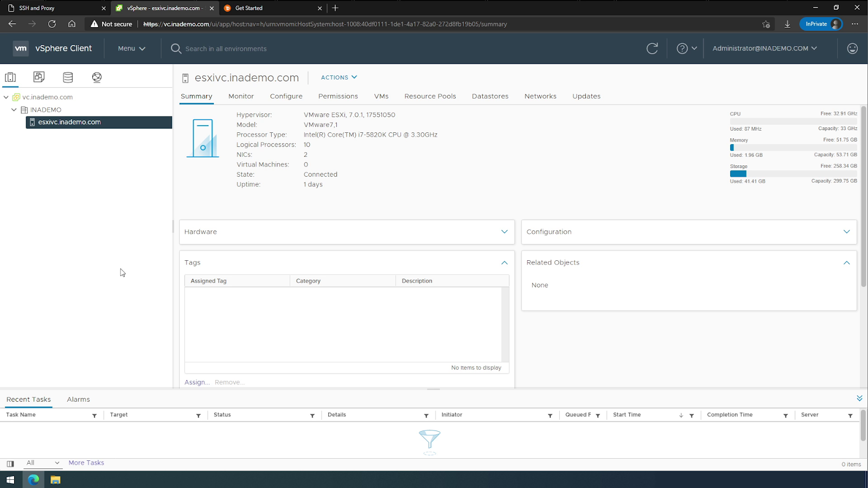The image size is (868, 488).
Task: Click the Storage usage bar
Action: click(x=793, y=174)
